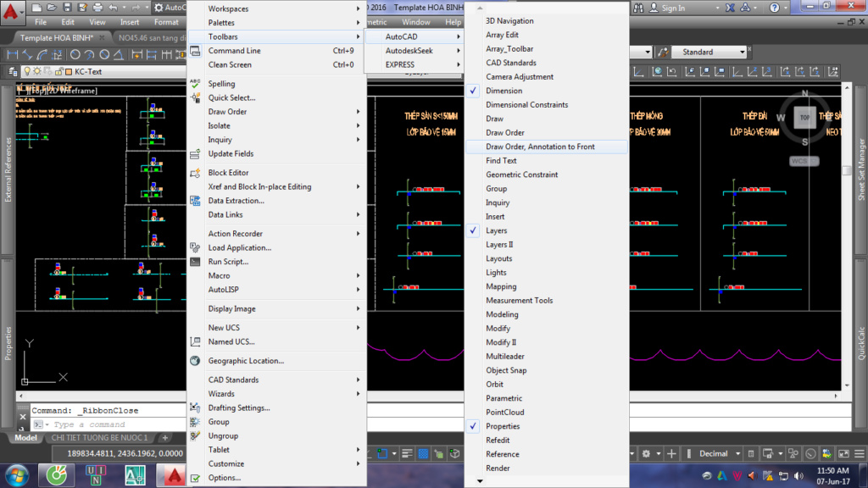This screenshot has height=488, width=868.
Task: Click the AutoCAD red icon in taskbar
Action: (175, 475)
